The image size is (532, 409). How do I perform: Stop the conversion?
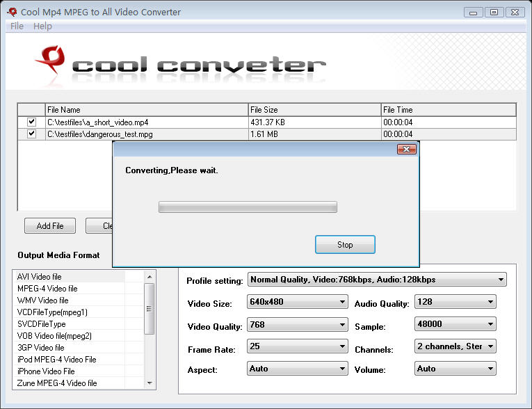(x=345, y=244)
